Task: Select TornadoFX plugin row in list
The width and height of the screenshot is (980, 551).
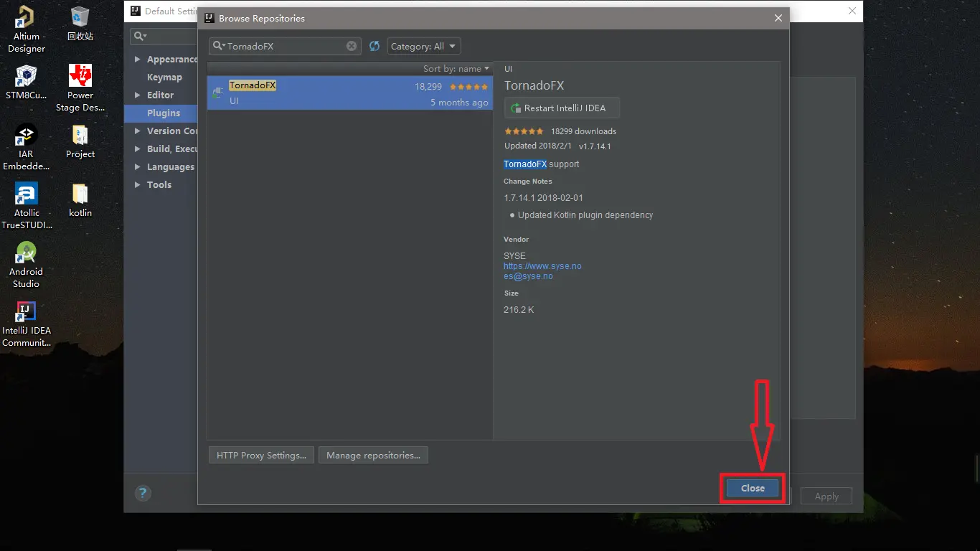Action: click(x=349, y=93)
